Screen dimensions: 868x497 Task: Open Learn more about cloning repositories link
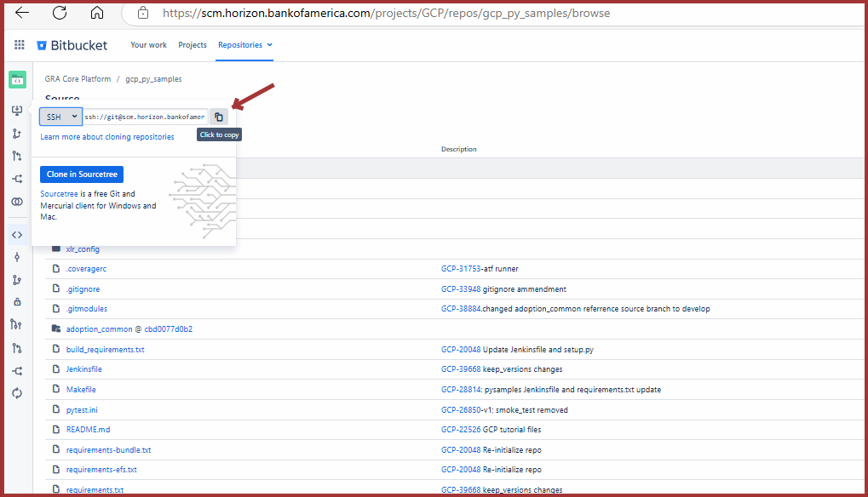[106, 136]
